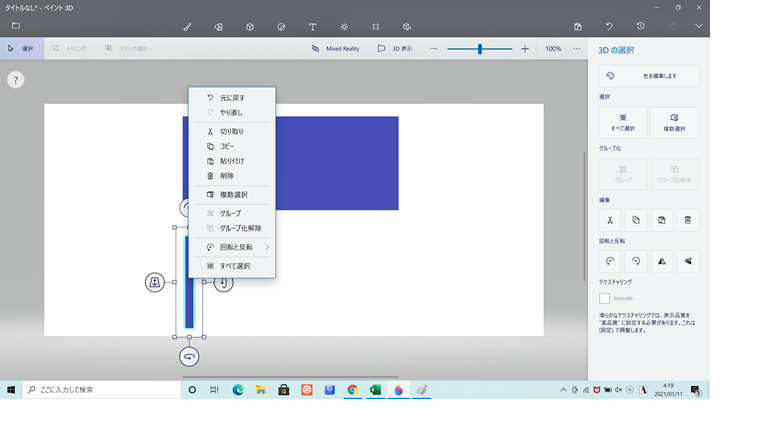Screen dimensions: 760x428
Task: Click the Cut icon in side panel
Action: [610, 221]
